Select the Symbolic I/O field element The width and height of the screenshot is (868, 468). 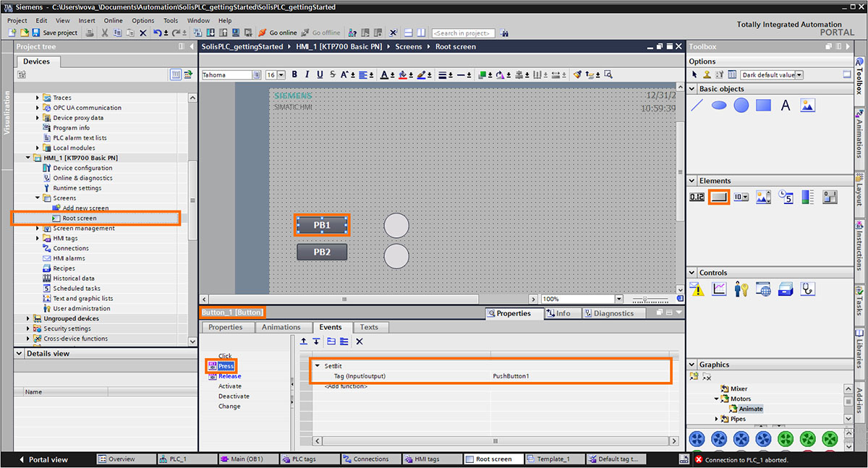[741, 197]
